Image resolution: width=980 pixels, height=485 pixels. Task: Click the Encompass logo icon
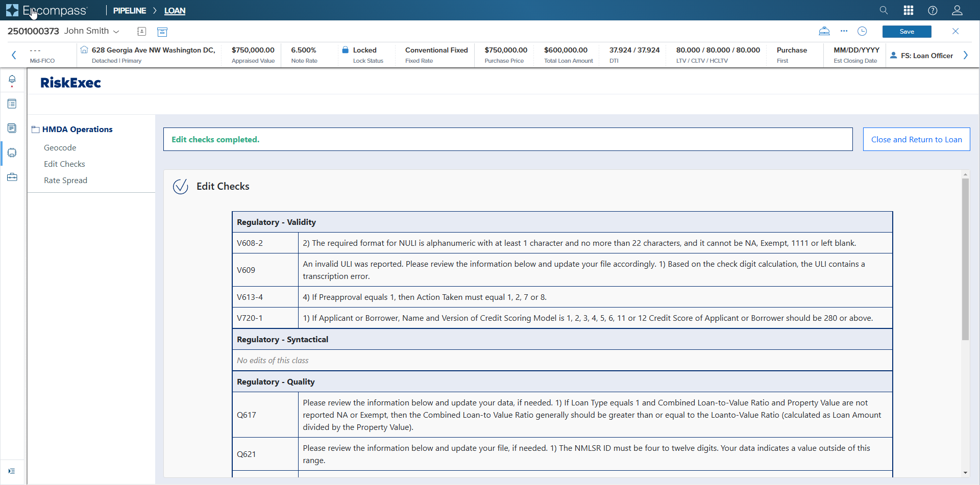pos(12,10)
